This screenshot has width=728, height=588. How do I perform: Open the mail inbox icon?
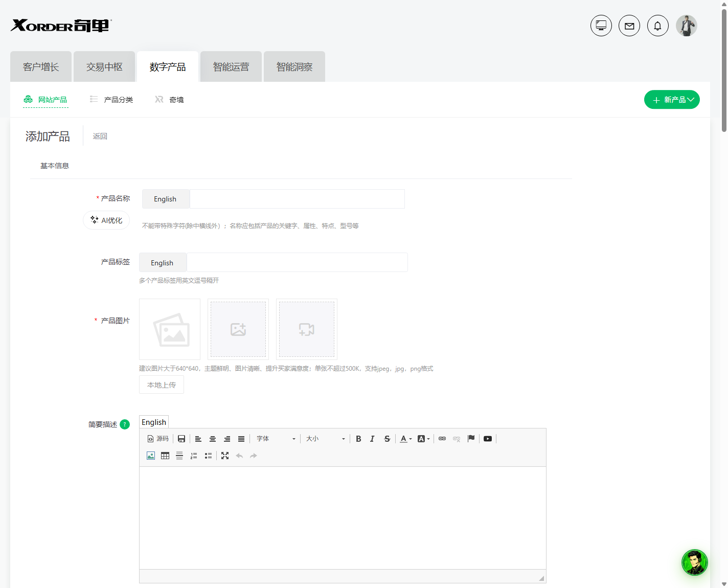point(629,26)
